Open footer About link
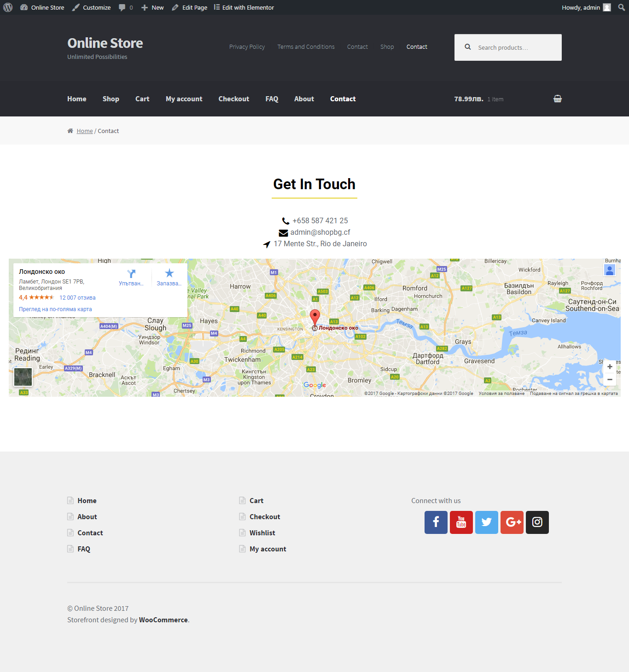This screenshot has width=629, height=672. tap(87, 517)
